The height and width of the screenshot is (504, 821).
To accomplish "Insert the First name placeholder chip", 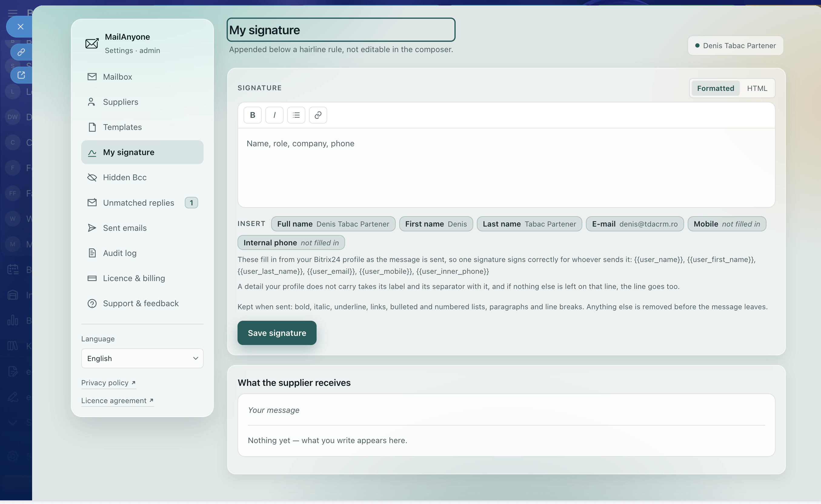I will click(x=436, y=224).
